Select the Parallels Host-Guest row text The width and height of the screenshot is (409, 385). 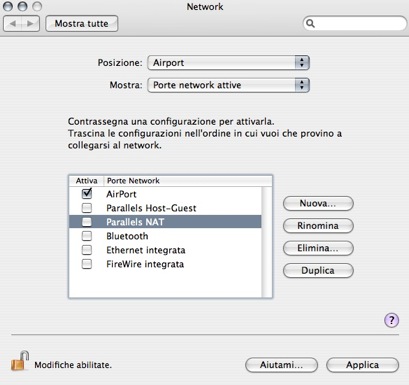(151, 208)
